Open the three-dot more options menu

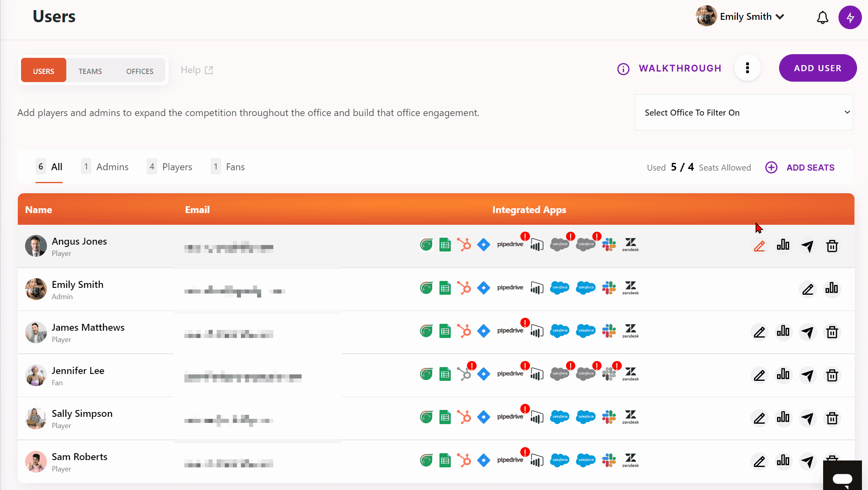[747, 68]
